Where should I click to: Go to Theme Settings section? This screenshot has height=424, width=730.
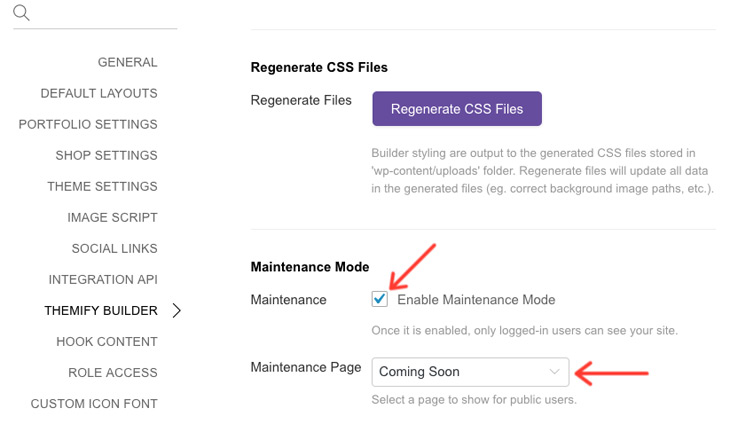pos(102,187)
